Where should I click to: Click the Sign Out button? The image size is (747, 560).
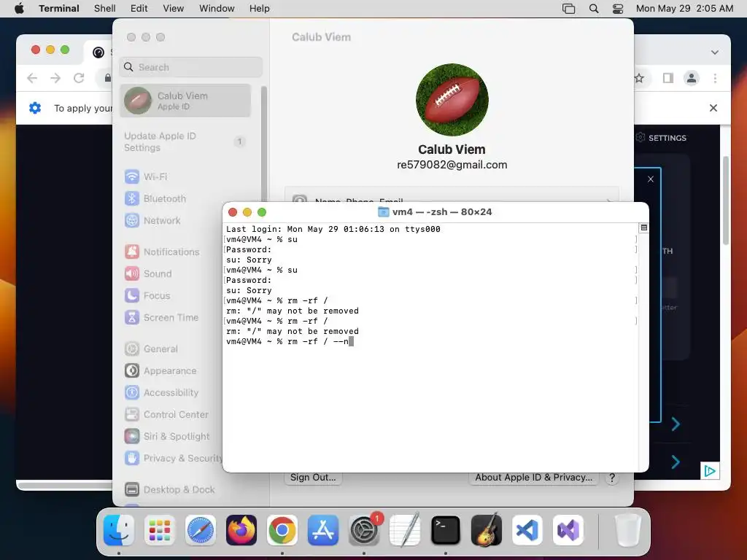click(313, 478)
